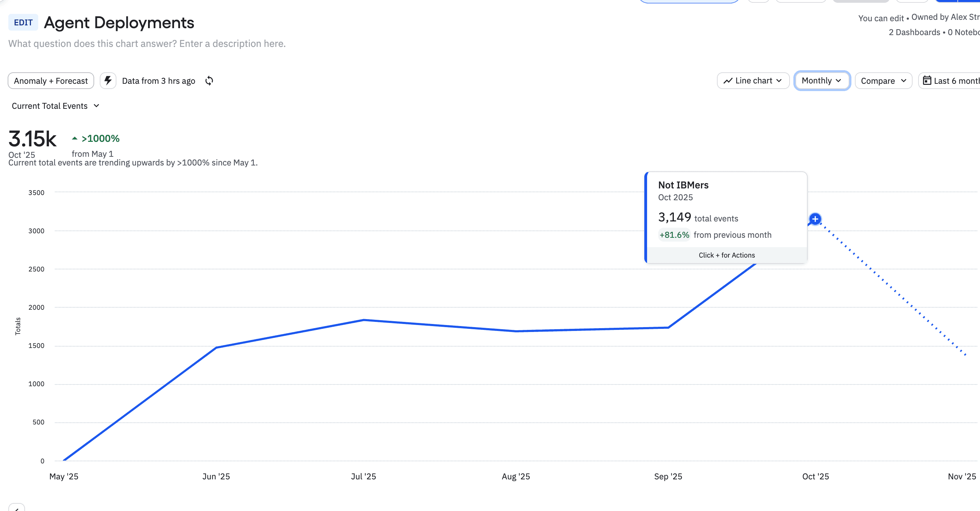Click the Sep '25 data point on line
This screenshot has height=511, width=980.
click(668, 327)
